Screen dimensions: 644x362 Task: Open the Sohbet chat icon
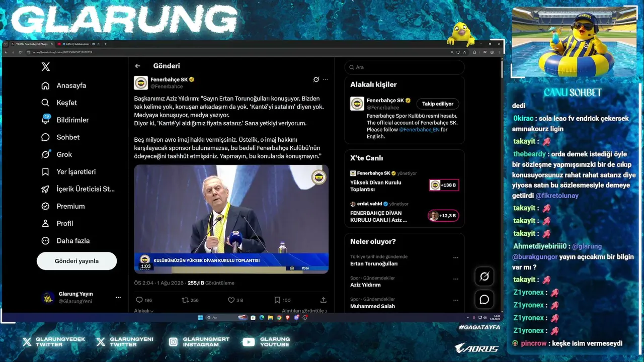point(45,137)
